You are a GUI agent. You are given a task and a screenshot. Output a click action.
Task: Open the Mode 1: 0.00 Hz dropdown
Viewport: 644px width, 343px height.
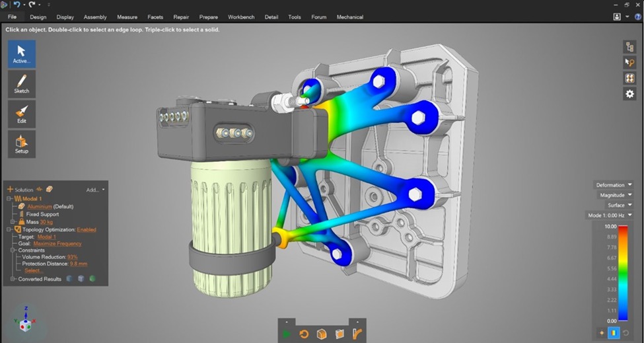(x=610, y=215)
